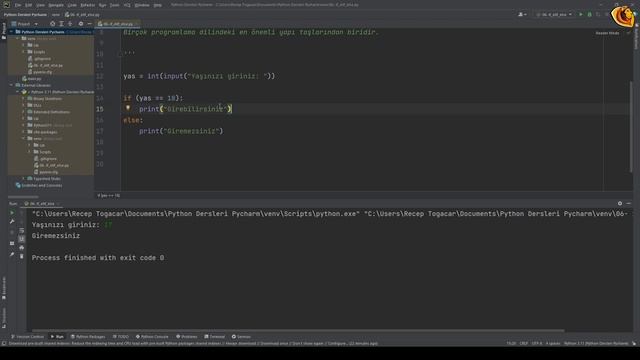Open the File menu

pyautogui.click(x=18, y=5)
